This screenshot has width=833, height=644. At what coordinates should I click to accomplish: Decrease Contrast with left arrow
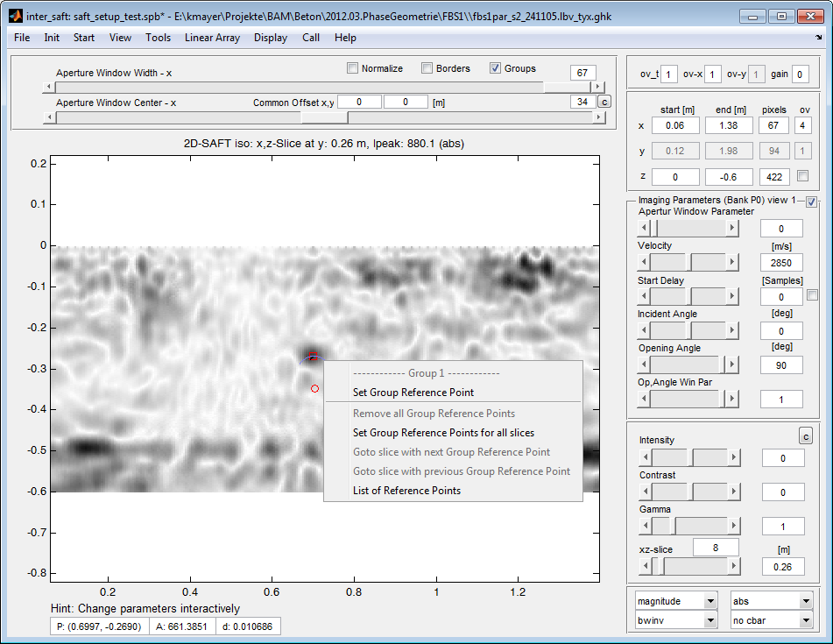point(646,492)
